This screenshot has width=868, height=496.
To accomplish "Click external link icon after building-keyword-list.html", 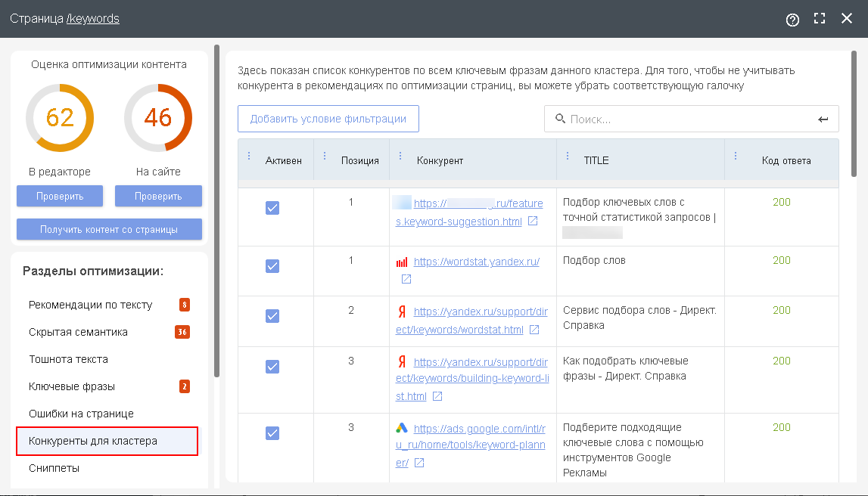I will (x=437, y=396).
